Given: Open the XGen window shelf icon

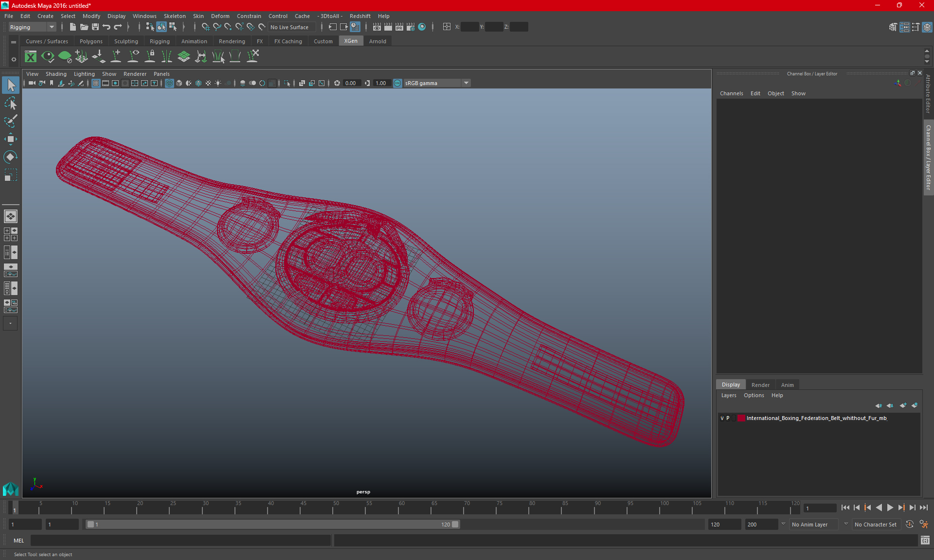Looking at the screenshot, I should click(x=31, y=57).
